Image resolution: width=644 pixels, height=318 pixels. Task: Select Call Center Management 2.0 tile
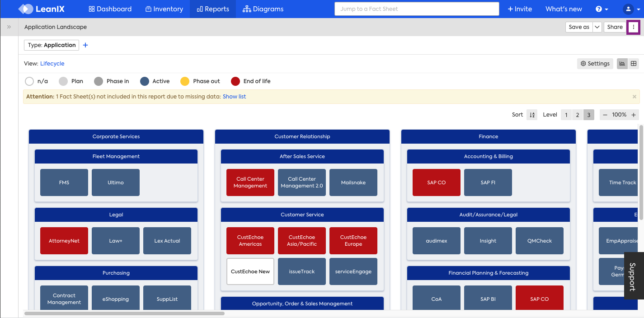click(302, 182)
